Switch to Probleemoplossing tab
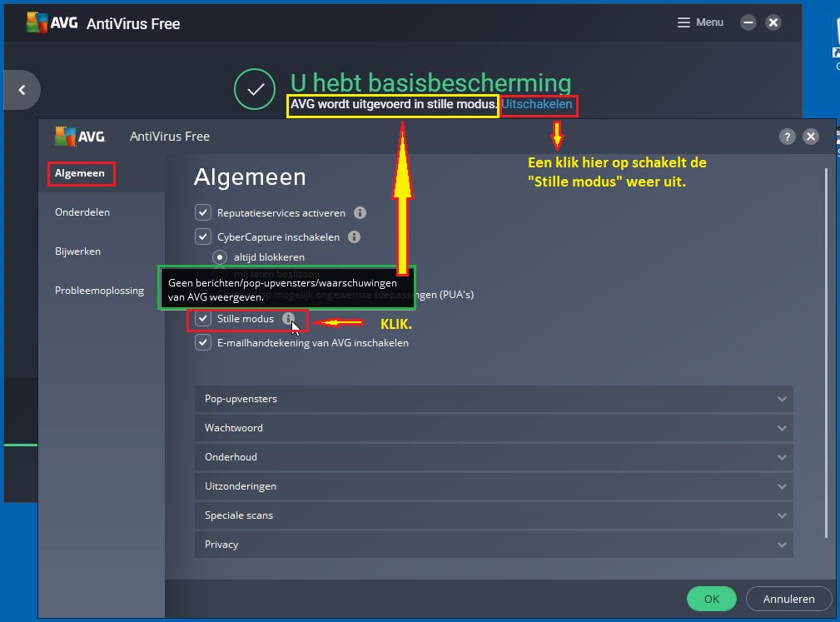 coord(99,291)
